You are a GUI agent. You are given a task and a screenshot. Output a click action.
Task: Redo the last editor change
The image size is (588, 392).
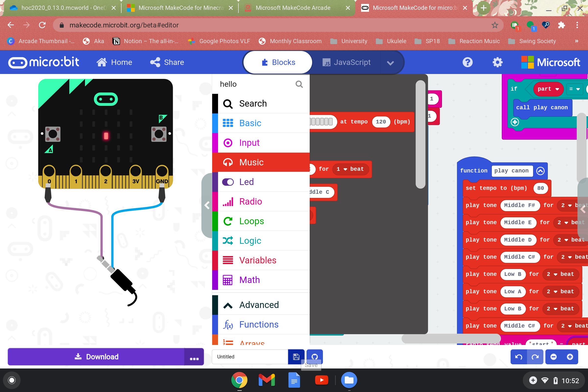(x=535, y=357)
